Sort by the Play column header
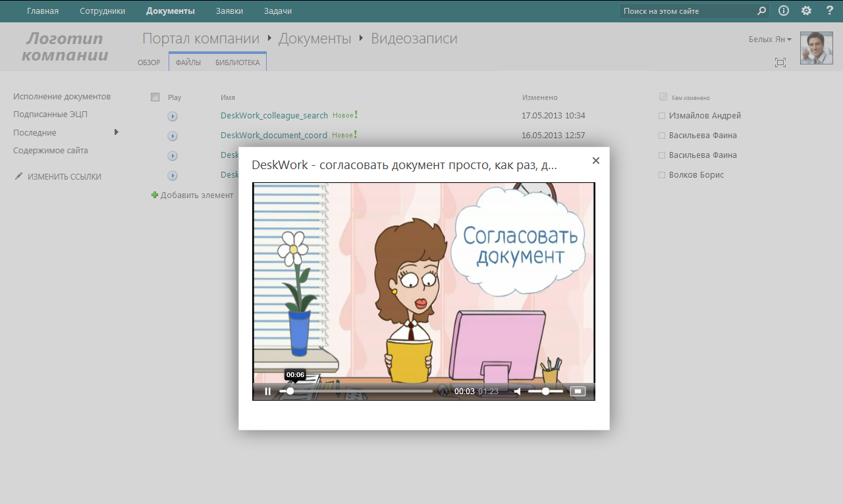This screenshot has height=504, width=843. [x=175, y=97]
